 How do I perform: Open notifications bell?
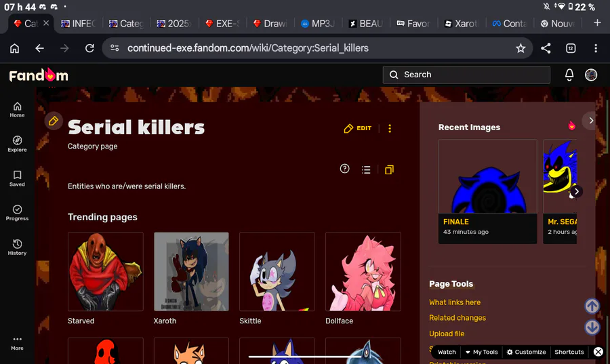pyautogui.click(x=569, y=75)
